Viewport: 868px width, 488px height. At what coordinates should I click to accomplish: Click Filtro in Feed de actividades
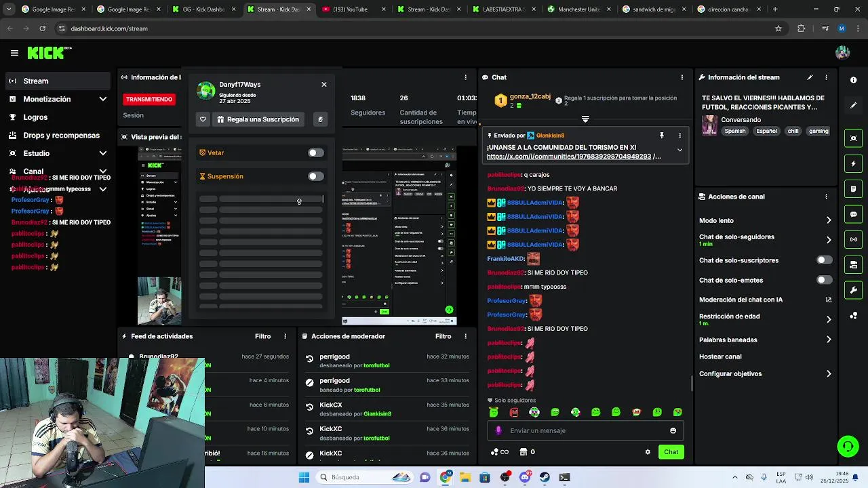point(262,336)
